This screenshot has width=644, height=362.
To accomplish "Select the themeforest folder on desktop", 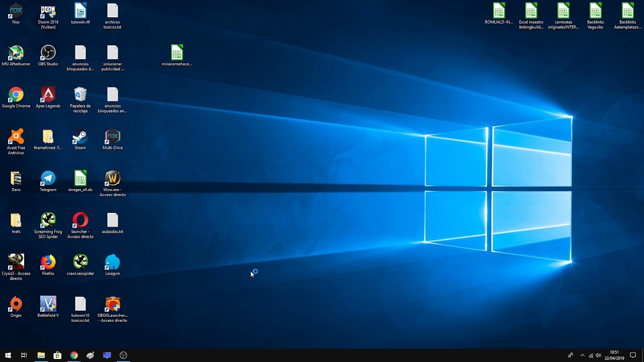I will 48,140.
